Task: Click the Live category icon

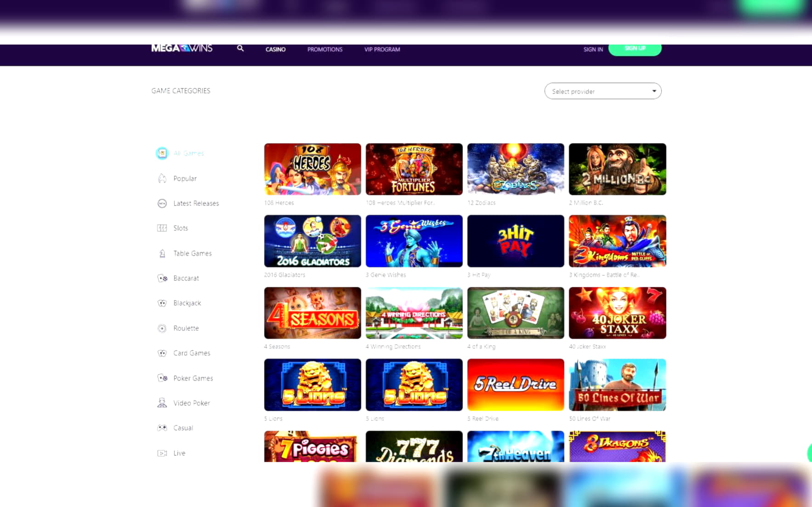Action: (162, 453)
